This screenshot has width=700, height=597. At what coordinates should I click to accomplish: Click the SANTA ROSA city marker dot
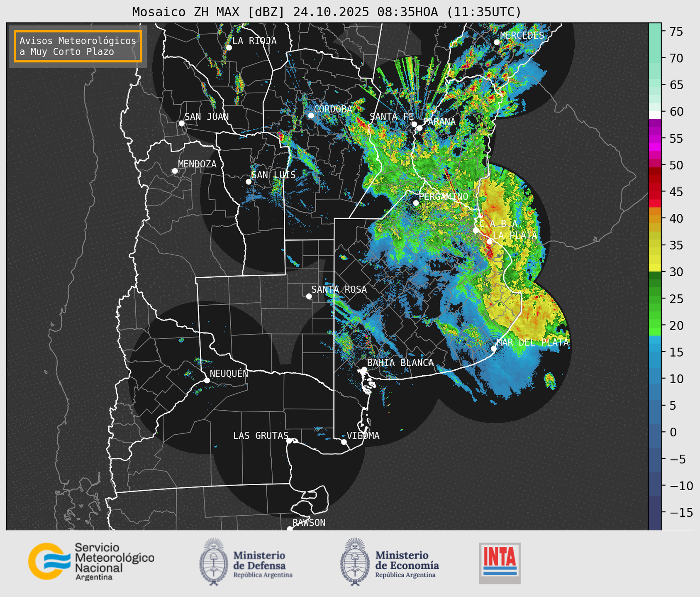(309, 296)
